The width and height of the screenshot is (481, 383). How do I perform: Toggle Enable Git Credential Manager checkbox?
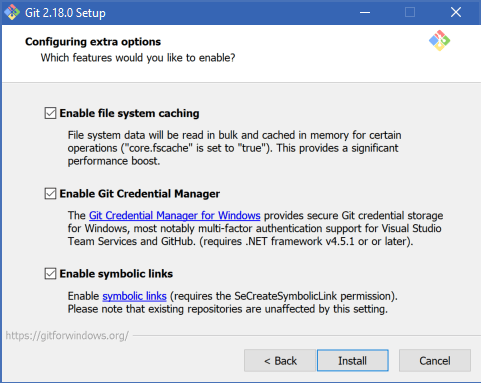coord(50,194)
